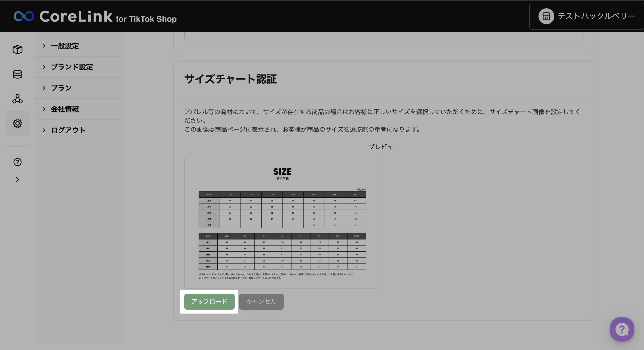The height and width of the screenshot is (350, 644).
Task: Click the CoreLink for TikTok Shop title
Action: [x=108, y=16]
